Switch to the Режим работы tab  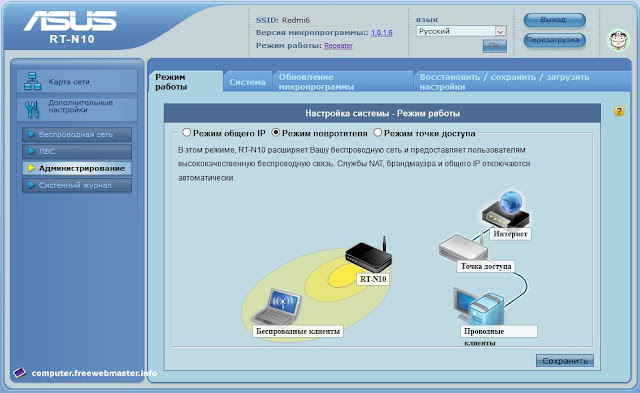coord(186,82)
